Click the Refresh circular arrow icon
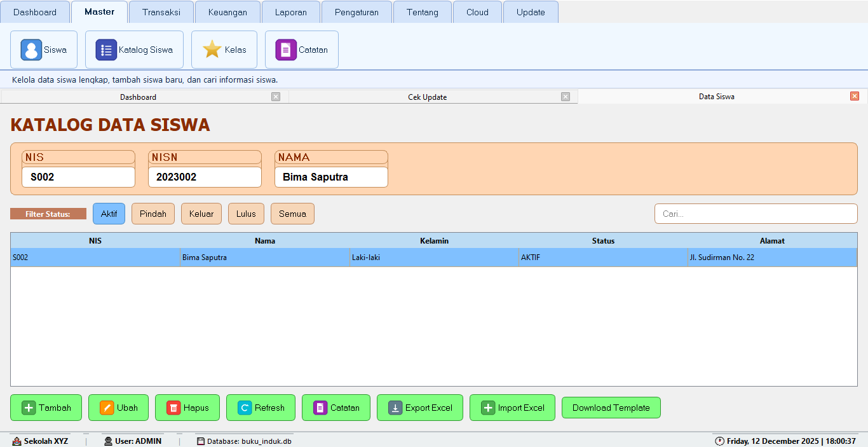 245,408
